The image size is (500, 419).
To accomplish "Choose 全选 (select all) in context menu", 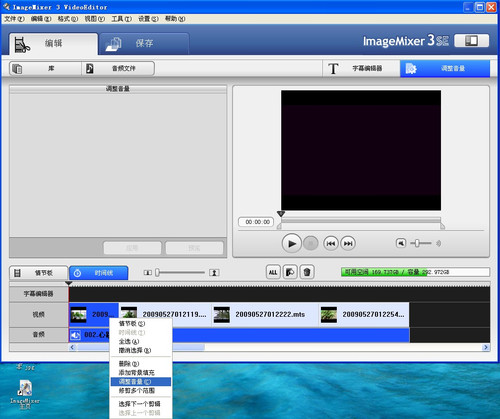I will [140, 342].
